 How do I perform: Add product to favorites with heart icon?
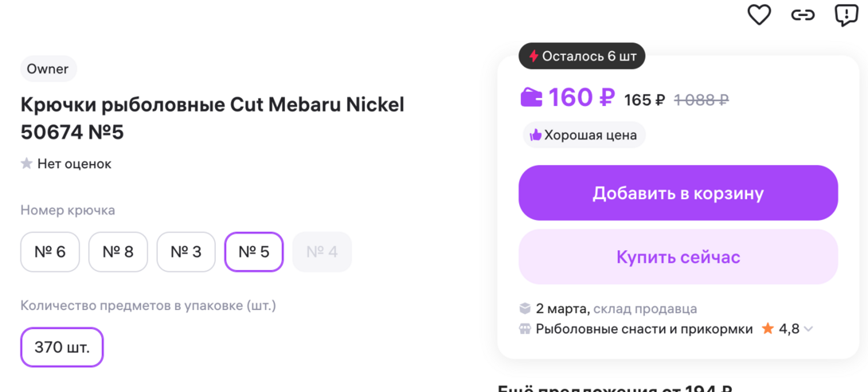tap(759, 14)
